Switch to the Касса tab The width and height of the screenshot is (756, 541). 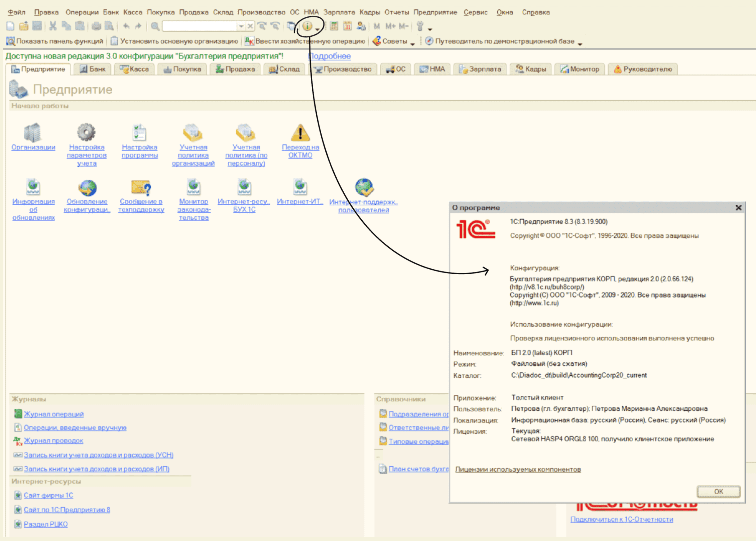(134, 69)
